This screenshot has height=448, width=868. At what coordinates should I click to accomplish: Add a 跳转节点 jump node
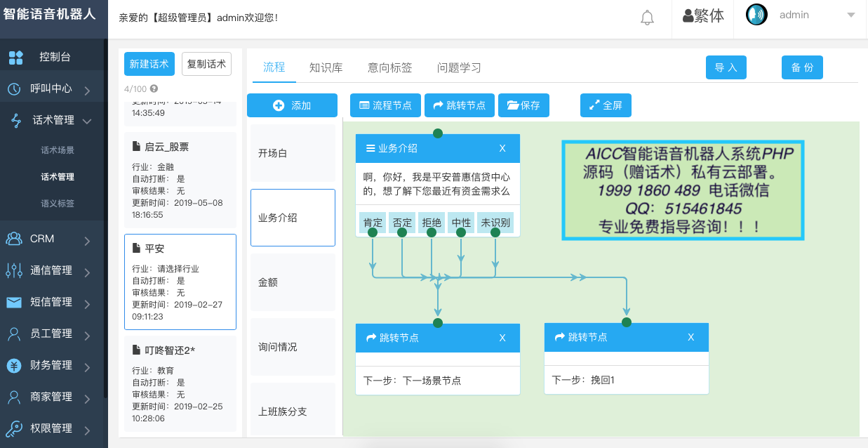point(460,105)
